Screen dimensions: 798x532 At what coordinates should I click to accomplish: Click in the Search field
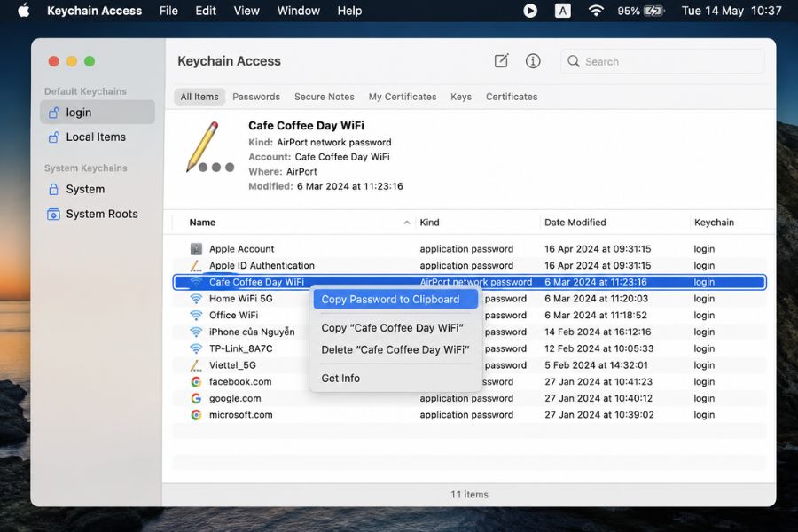(x=662, y=61)
